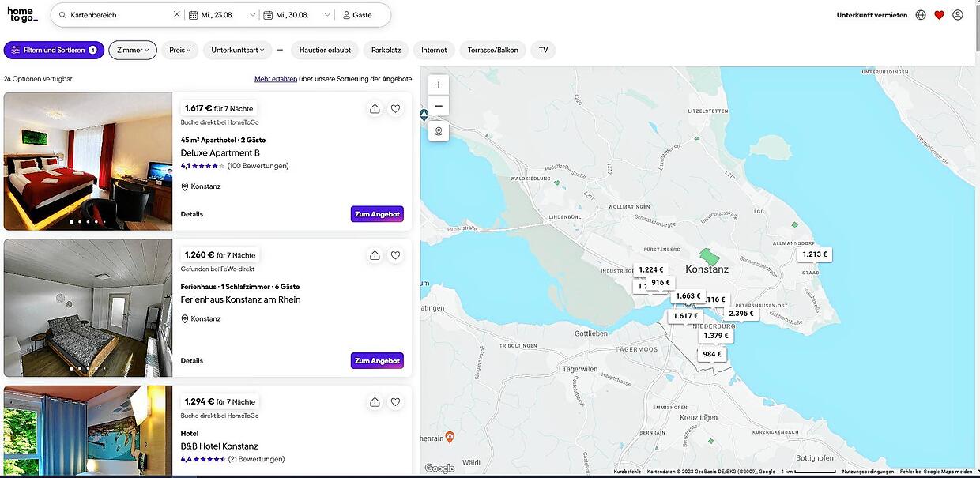Show Details for Ferienhaus Konstanz am Rhein
Viewport: 980px width, 478px height.
coord(192,361)
